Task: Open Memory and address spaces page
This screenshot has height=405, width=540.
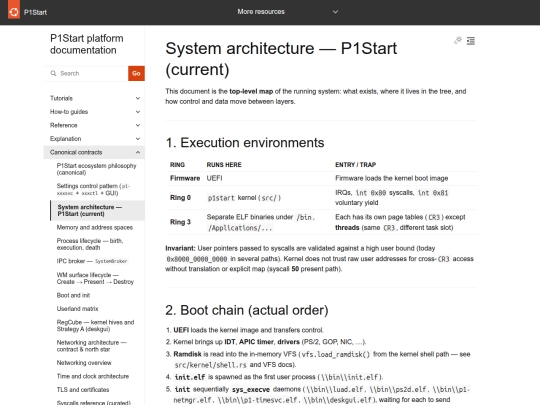Action: tap(95, 227)
